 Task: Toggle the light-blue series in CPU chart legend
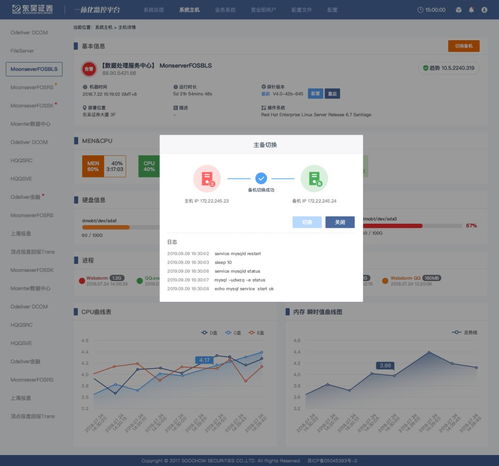tap(233, 333)
